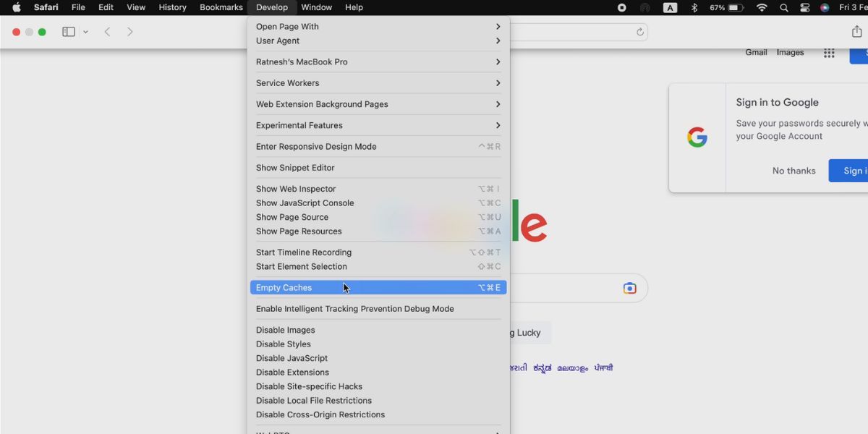This screenshot has height=434, width=868.
Task: Dismiss the sign-in prompt with No thanks
Action: pyautogui.click(x=793, y=171)
